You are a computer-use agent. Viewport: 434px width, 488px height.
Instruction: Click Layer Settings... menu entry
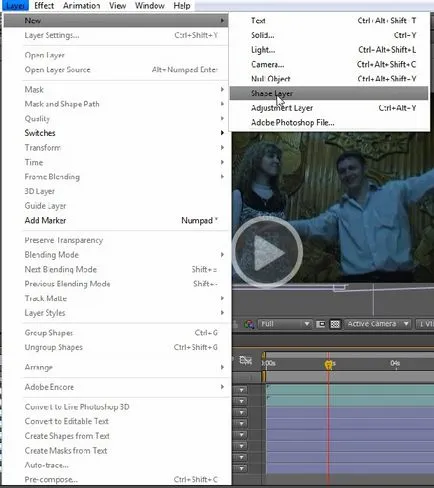(116, 35)
